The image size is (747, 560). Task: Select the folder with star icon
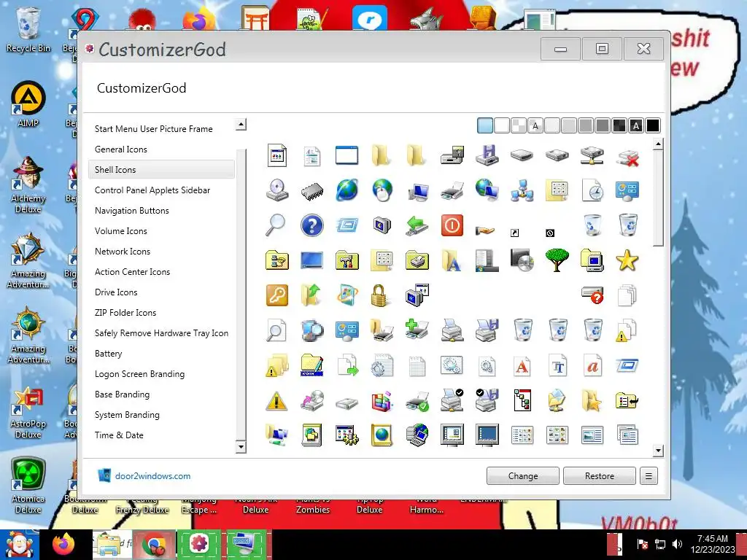(x=592, y=401)
